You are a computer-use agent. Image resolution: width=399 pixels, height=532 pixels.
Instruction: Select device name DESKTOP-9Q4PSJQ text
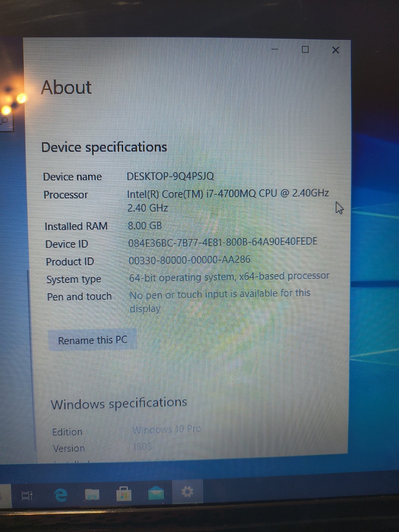click(x=170, y=176)
